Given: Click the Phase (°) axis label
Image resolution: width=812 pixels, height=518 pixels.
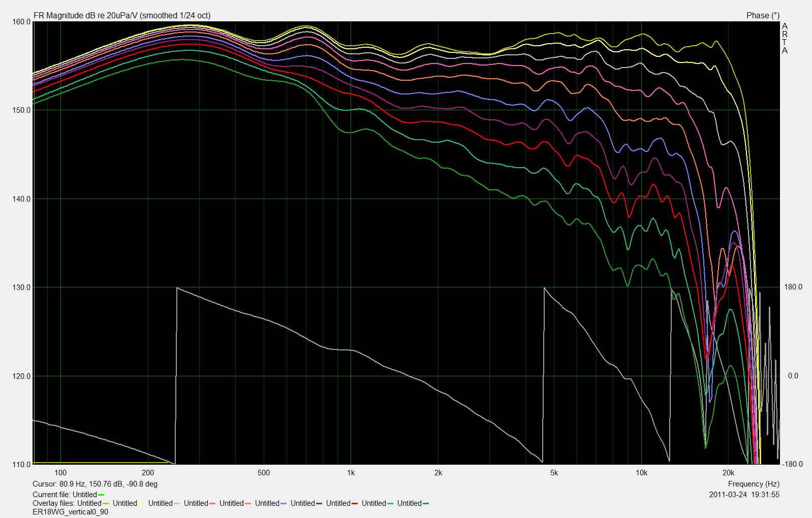Looking at the screenshot, I should [762, 16].
